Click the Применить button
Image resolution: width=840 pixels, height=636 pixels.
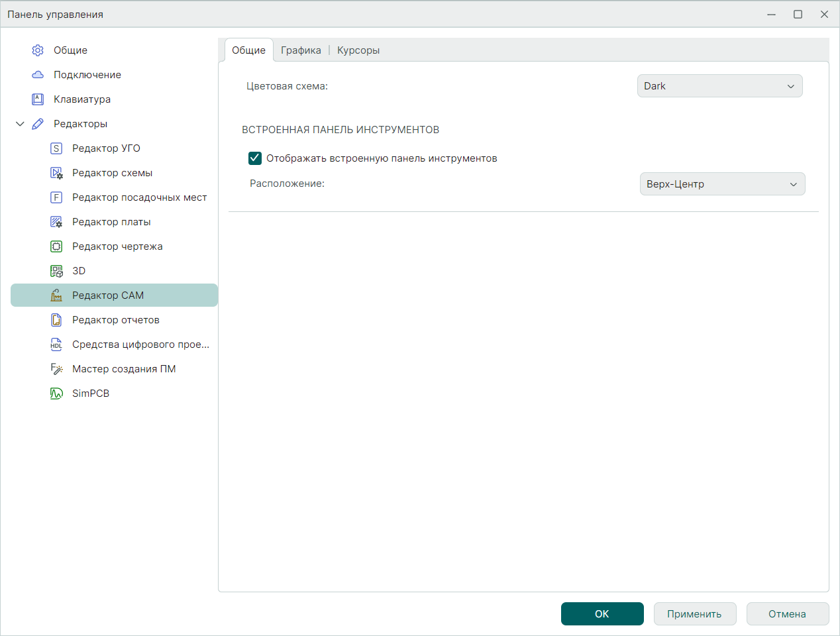(x=694, y=614)
